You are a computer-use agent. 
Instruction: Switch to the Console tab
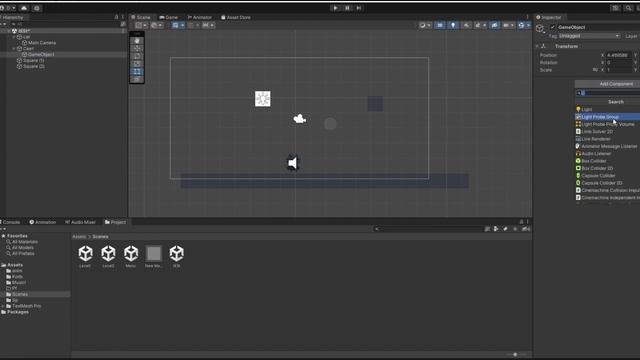point(10,222)
